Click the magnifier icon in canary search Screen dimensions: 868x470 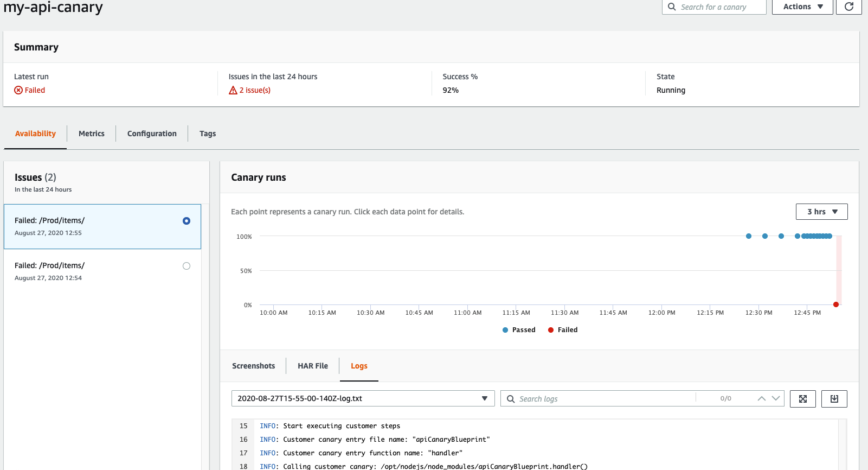[x=672, y=7]
